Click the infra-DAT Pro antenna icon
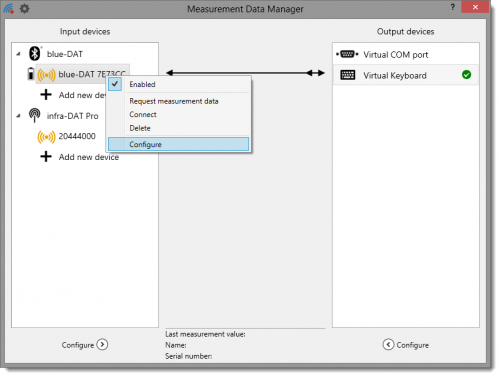The image size is (500, 377). coord(35,115)
